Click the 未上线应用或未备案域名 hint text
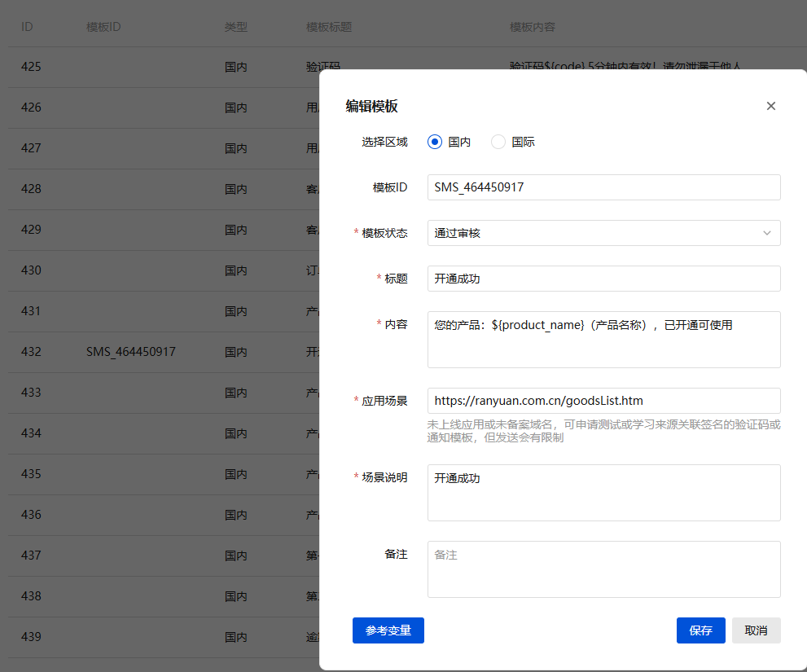This screenshot has width=807, height=672. click(x=603, y=431)
